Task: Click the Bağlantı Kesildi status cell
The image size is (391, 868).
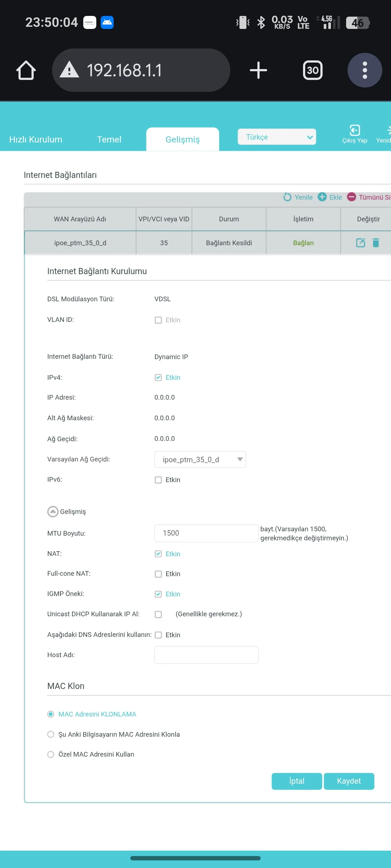Action: pyautogui.click(x=229, y=243)
